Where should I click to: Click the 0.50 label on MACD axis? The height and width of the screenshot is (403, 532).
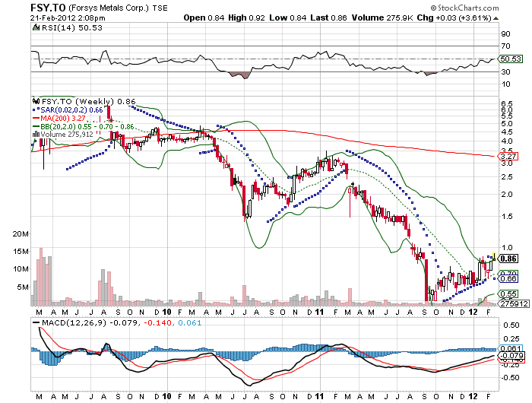511,325
